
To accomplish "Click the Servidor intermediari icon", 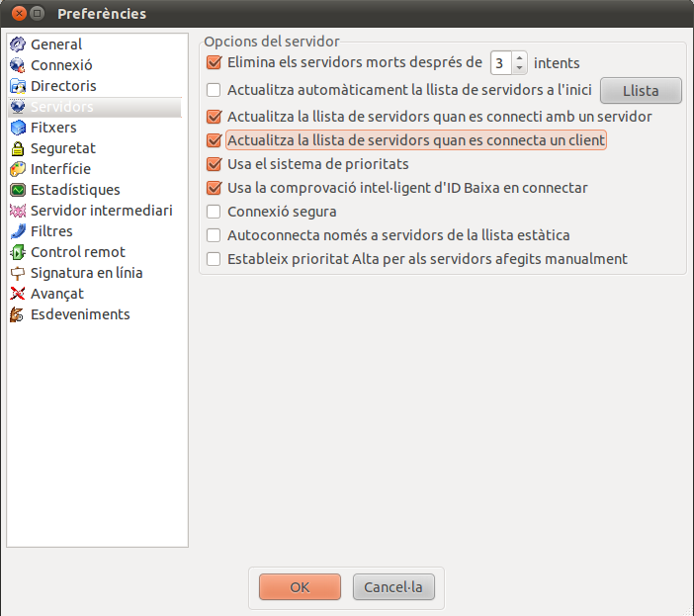I will 18,211.
